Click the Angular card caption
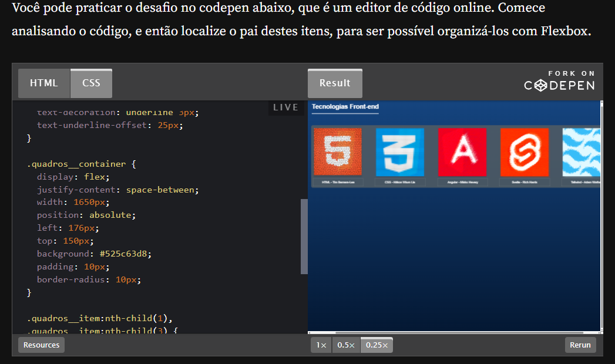The width and height of the screenshot is (615, 364). point(463,182)
